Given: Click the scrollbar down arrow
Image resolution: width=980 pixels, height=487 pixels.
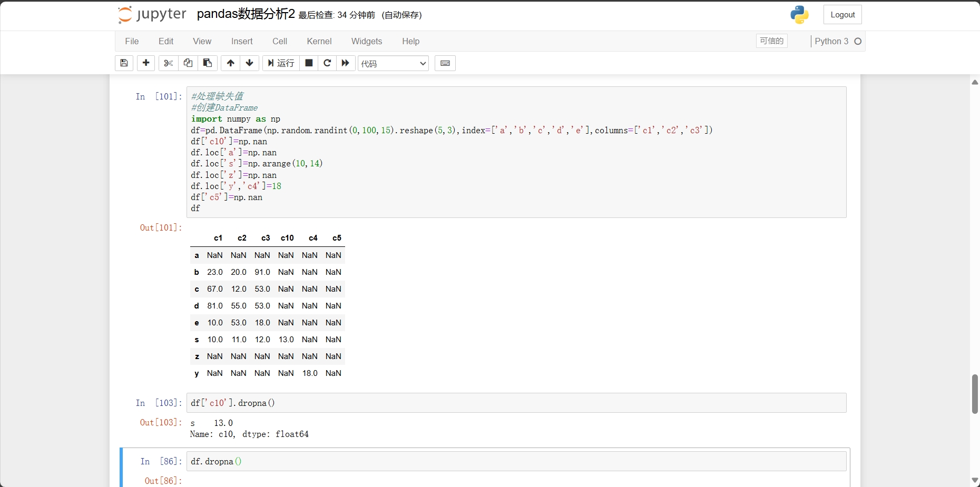Looking at the screenshot, I should (x=975, y=481).
